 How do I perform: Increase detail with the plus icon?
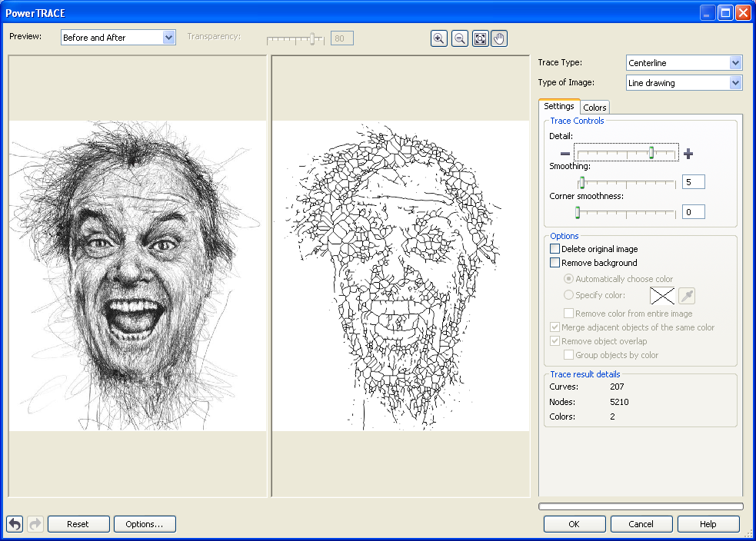click(688, 154)
